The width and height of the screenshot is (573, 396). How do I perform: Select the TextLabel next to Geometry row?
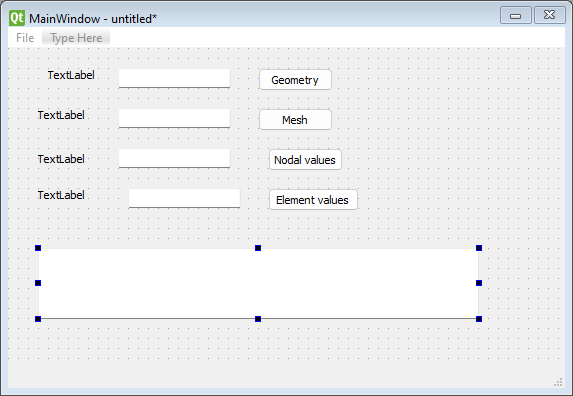click(71, 75)
